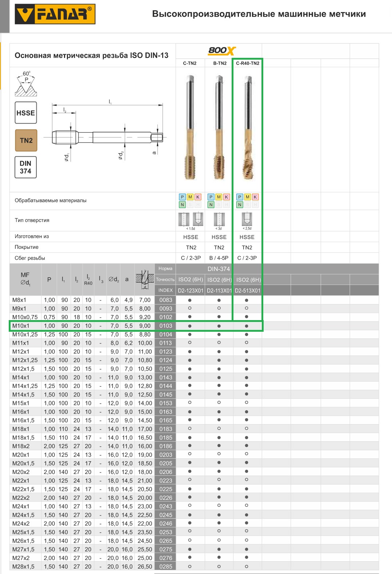The height and width of the screenshot is (574, 392).
Task: Select the HSSE material badge
Action: [26, 113]
